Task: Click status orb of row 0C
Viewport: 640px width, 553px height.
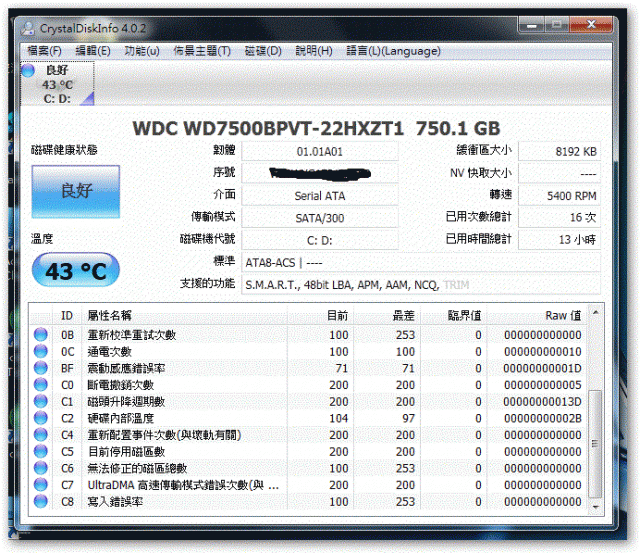Action: (40, 351)
